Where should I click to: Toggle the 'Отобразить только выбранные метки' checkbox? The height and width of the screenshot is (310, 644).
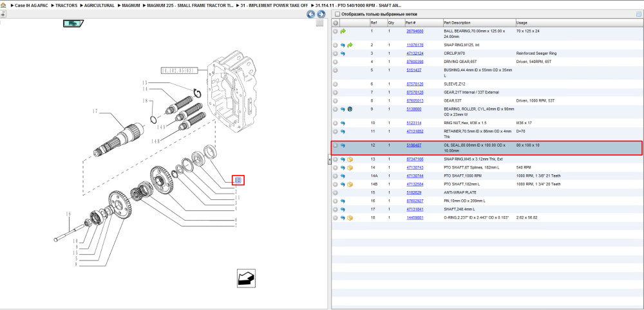[x=337, y=14]
